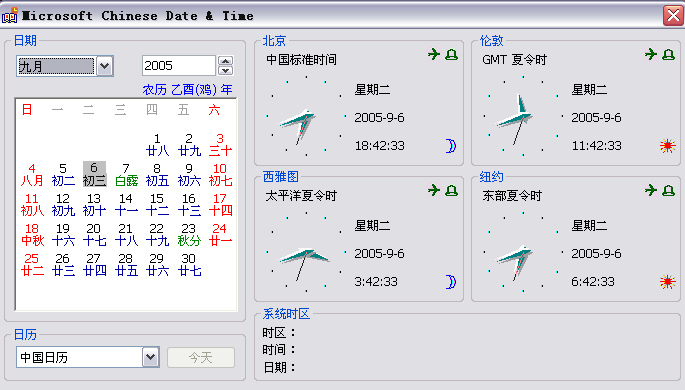Click the New York analog clock face
This screenshot has height=390, width=685.
[x=523, y=252]
